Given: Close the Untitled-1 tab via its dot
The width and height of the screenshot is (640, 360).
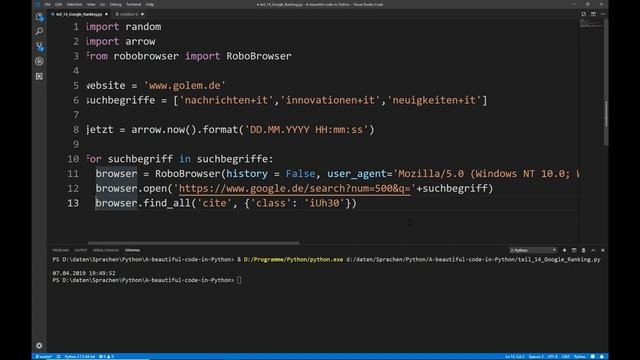Looking at the screenshot, I should pyautogui.click(x=142, y=14).
